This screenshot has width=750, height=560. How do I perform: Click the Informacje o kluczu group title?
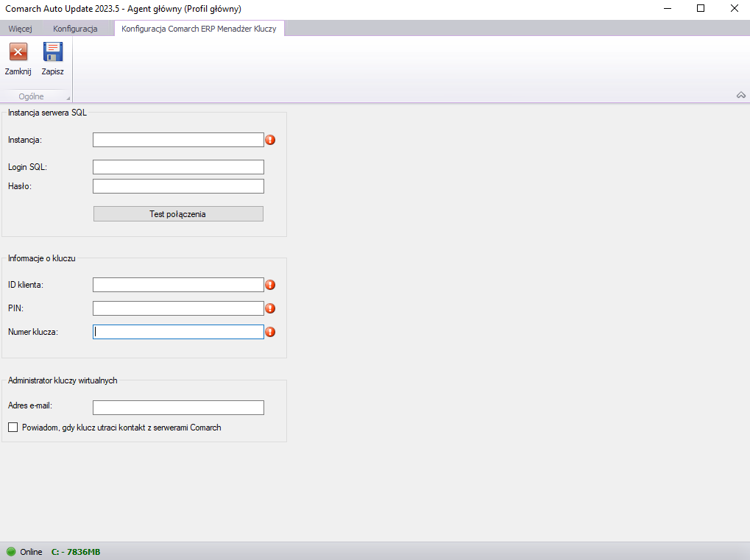coord(42,258)
